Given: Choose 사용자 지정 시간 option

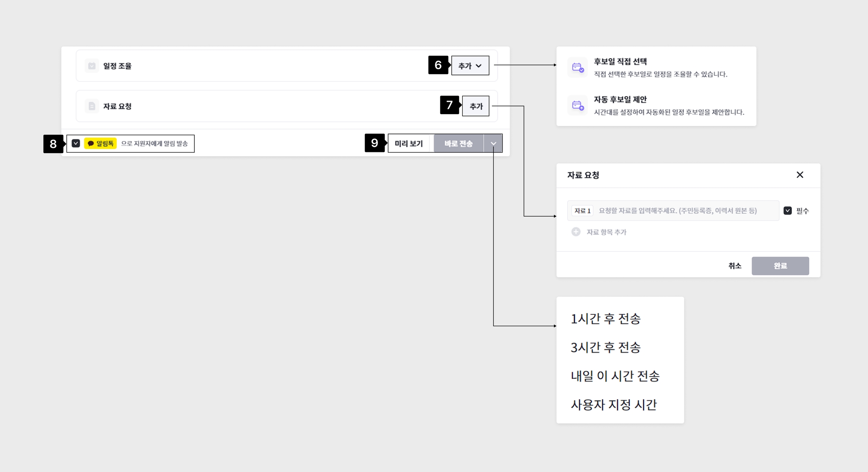Looking at the screenshot, I should 614,405.
